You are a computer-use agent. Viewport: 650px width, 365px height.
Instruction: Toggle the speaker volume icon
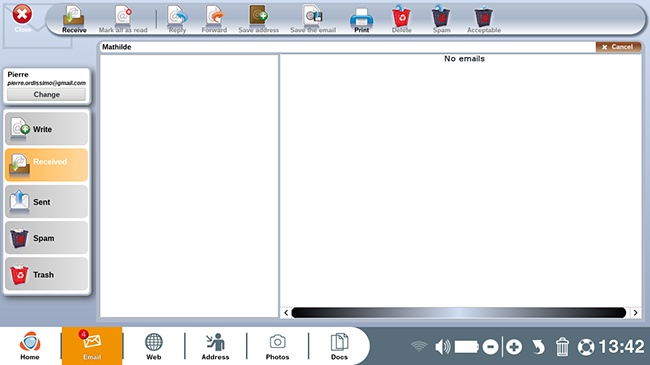[x=442, y=347]
